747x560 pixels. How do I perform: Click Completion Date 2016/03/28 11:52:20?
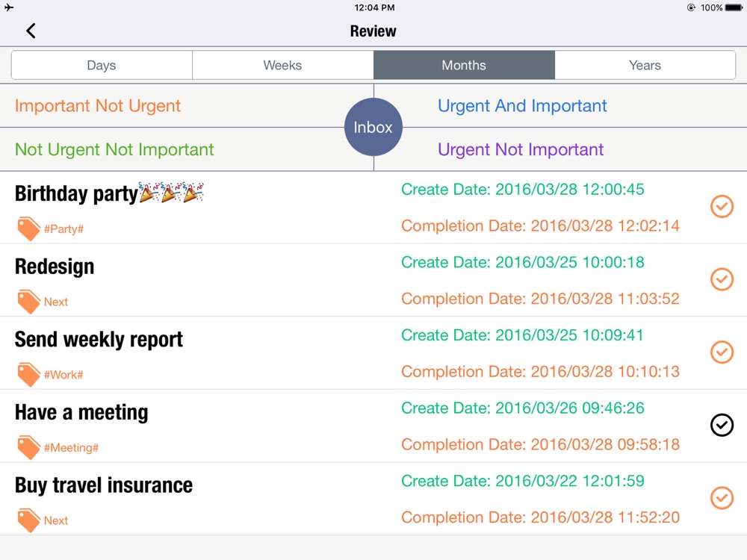tap(540, 517)
